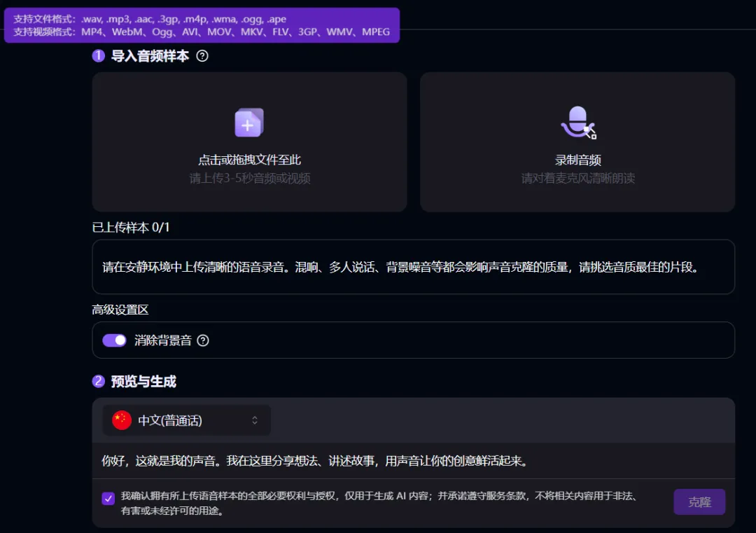756x533 pixels.
Task: Toggle the 消除背景音 switch
Action: coord(114,340)
